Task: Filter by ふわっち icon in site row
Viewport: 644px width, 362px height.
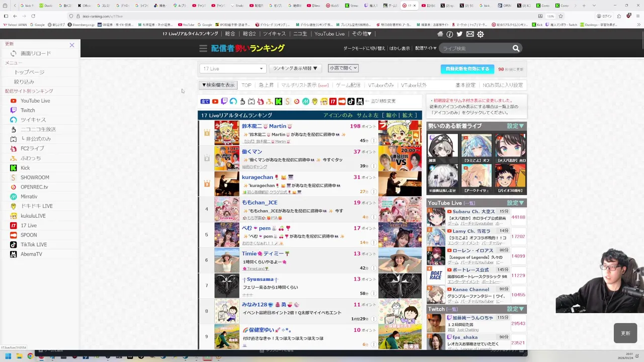Action: 269,102
